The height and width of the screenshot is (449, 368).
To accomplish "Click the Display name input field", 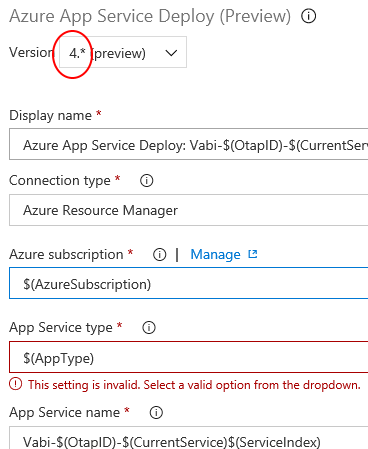I will (189, 144).
